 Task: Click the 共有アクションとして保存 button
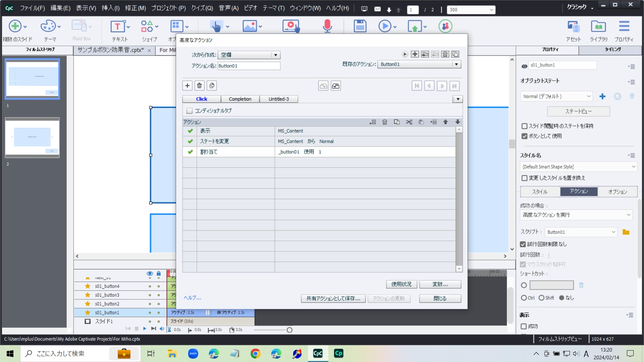coord(333,298)
